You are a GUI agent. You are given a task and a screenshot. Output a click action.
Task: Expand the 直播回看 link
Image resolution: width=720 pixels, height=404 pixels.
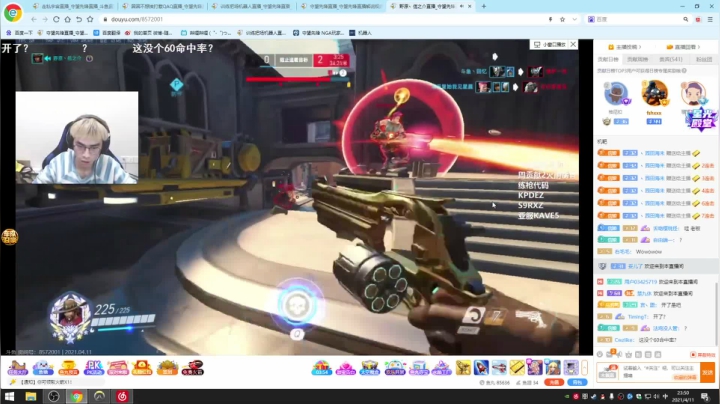(x=683, y=47)
